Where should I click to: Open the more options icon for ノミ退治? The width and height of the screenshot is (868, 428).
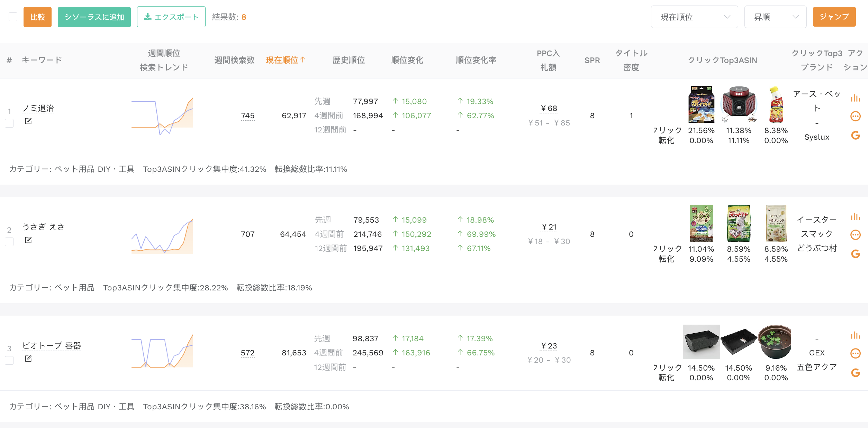[x=855, y=116]
